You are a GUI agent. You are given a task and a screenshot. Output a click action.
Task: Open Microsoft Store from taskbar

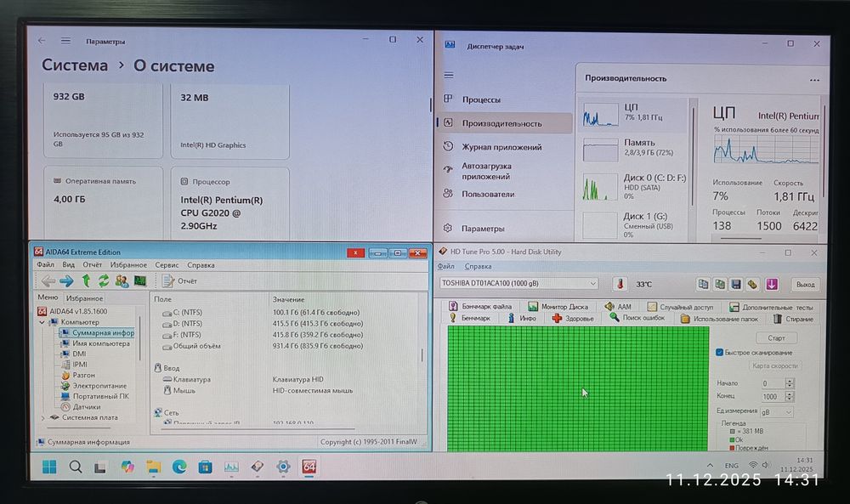(205, 467)
